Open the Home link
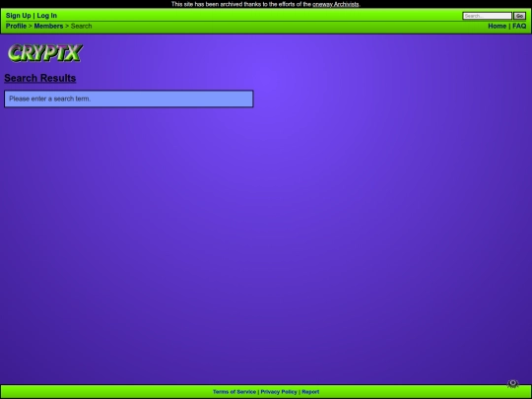 tap(498, 27)
